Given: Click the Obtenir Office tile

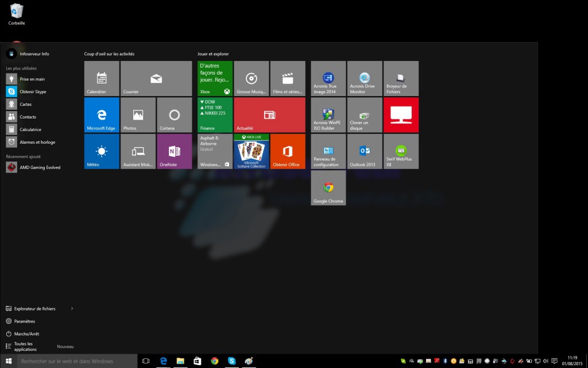Looking at the screenshot, I should coord(288,151).
